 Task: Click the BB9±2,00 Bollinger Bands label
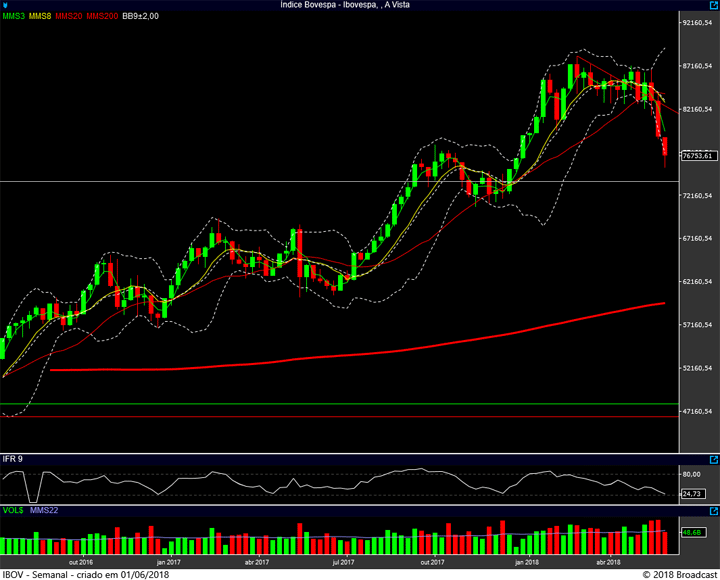[x=141, y=16]
